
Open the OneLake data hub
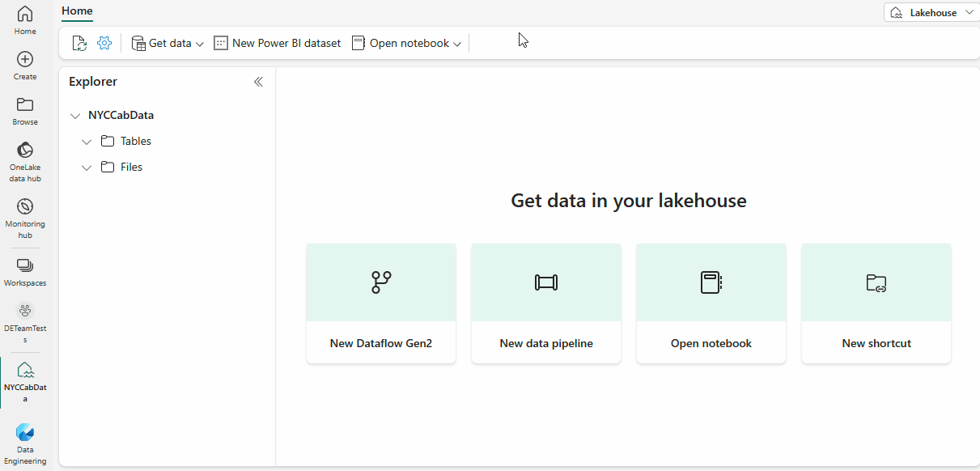[x=25, y=159]
